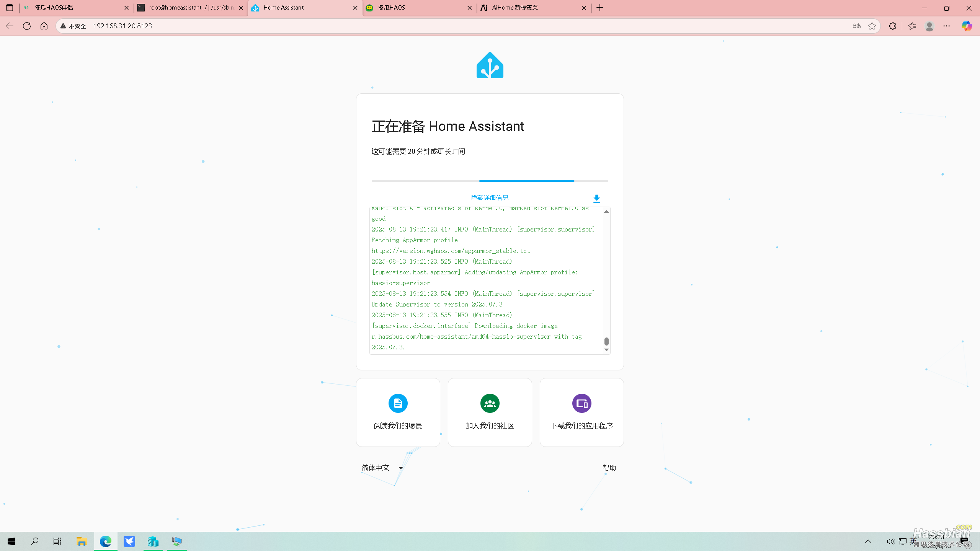
Task: Close the 冬瓜HAOS tab
Action: (x=470, y=8)
